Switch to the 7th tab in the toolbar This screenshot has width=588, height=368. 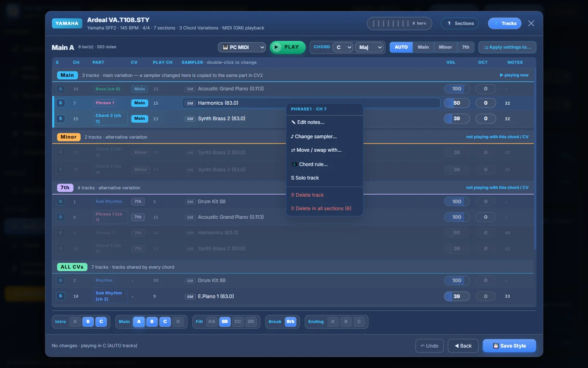coord(465,47)
